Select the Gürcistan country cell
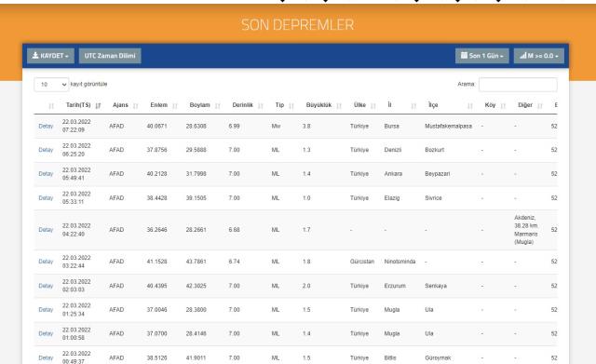This screenshot has width=596, height=364. point(362,262)
